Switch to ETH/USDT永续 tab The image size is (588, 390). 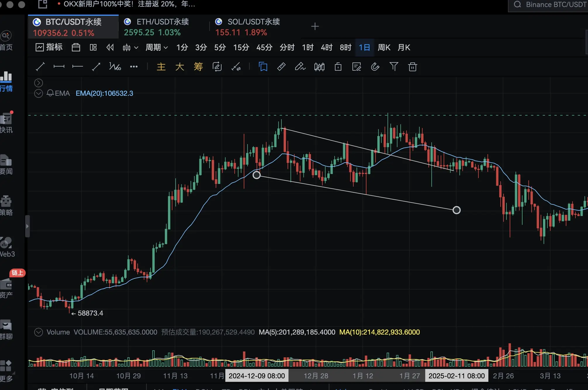[164, 27]
